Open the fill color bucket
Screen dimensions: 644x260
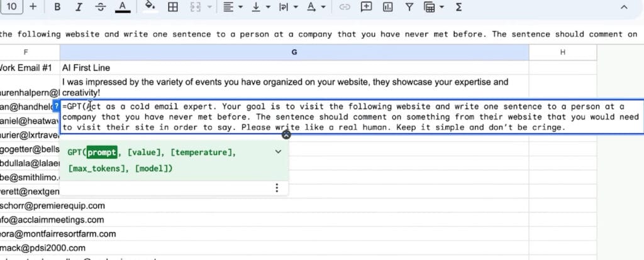point(151,7)
